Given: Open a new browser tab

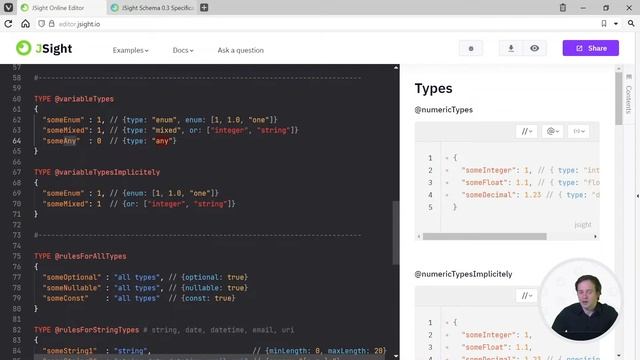Looking at the screenshot, I should pyautogui.click(x=204, y=8).
